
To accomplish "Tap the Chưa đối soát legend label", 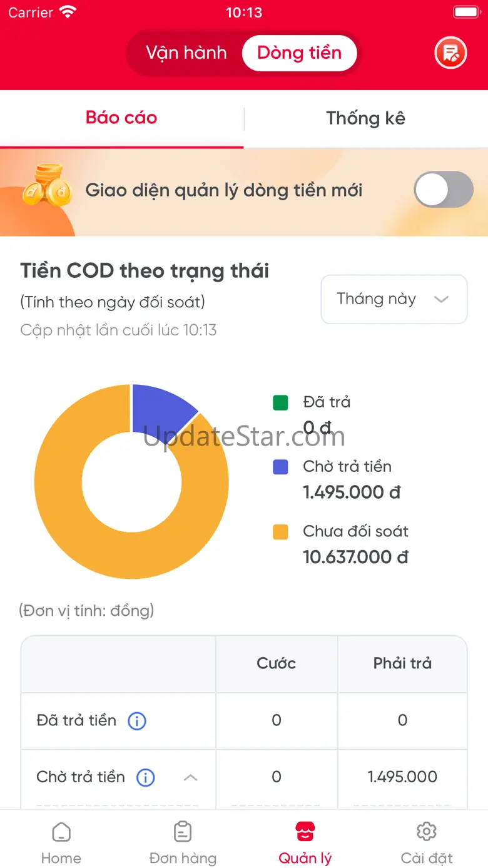I will [x=355, y=531].
